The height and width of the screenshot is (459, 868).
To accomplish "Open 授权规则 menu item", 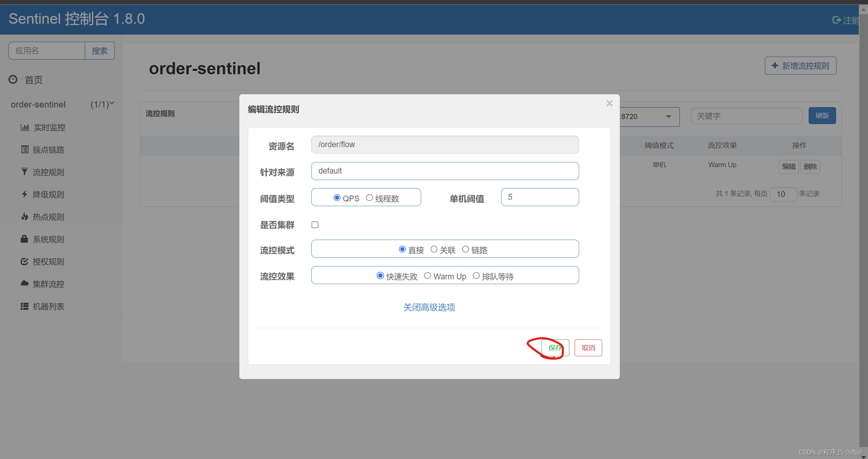I will point(48,262).
